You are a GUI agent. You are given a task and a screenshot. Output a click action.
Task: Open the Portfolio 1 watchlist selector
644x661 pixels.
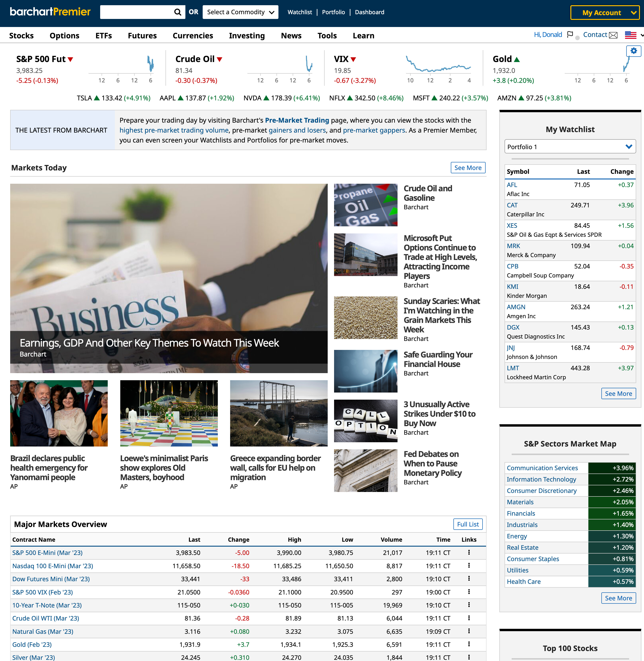(570, 147)
